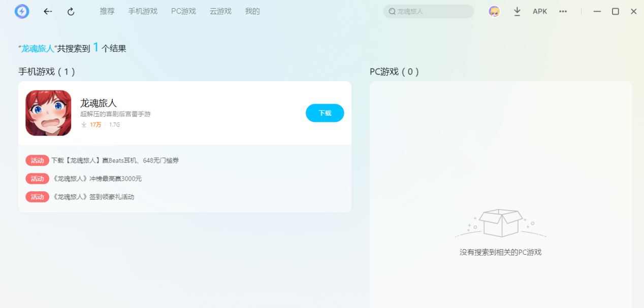Viewport: 644px width, 308px height.
Task: Open 龙魂旅人 game icon thumbnail
Action: (48, 113)
